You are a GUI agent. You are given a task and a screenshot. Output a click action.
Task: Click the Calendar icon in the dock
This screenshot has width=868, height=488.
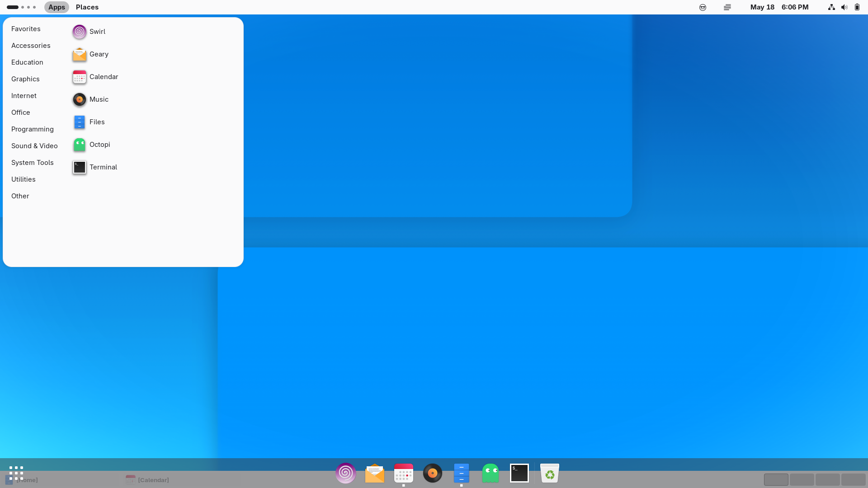point(404,473)
